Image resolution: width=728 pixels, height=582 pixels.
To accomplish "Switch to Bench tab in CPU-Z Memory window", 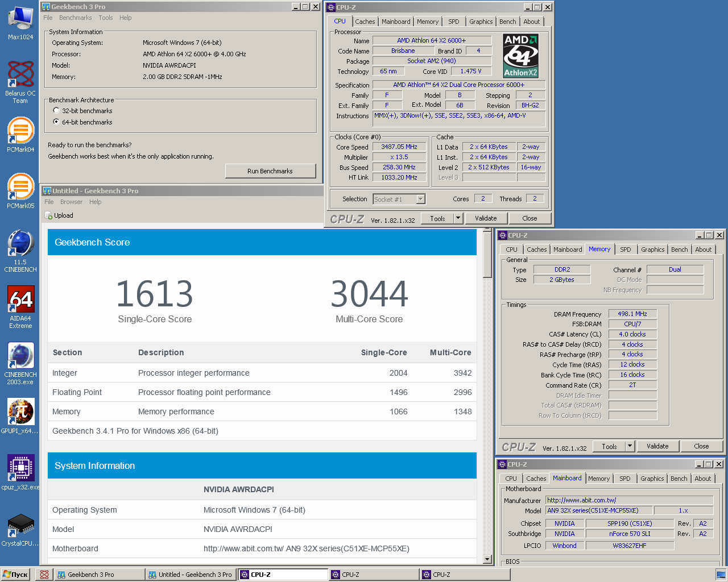I will click(680, 250).
